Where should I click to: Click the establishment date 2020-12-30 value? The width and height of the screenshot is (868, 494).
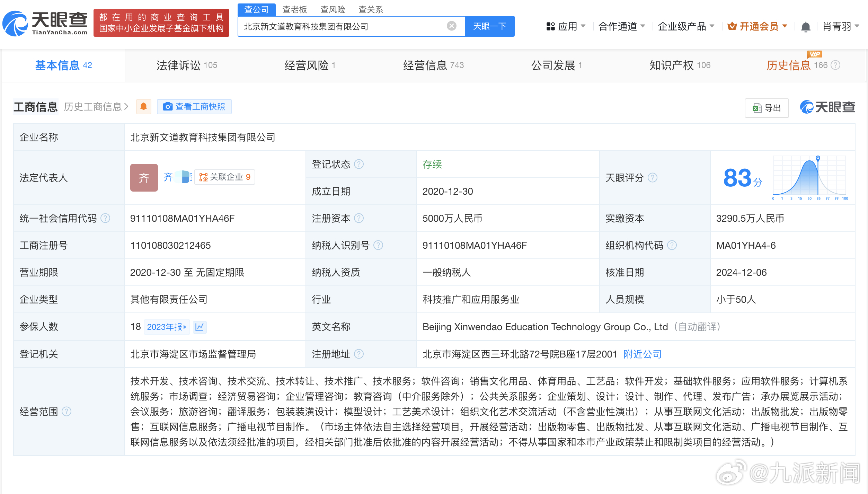tap(448, 191)
